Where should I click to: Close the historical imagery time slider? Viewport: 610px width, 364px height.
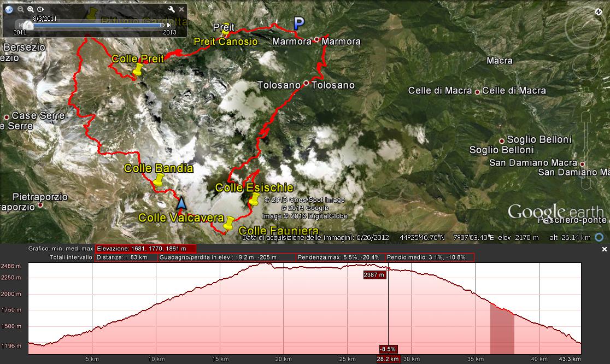click(x=181, y=9)
